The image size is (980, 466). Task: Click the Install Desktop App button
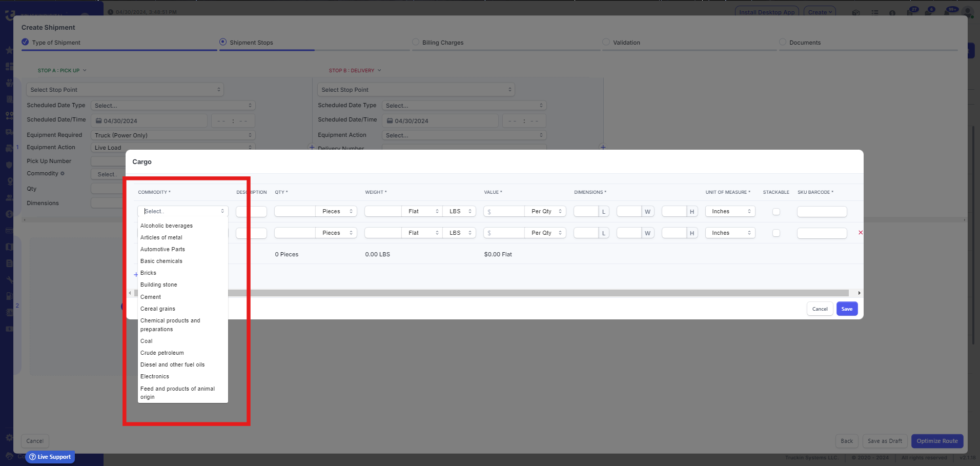767,12
